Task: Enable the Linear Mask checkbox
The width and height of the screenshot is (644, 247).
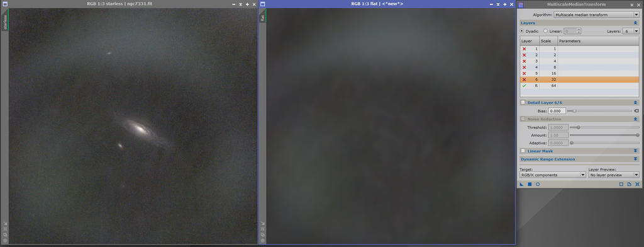Action: [x=523, y=151]
